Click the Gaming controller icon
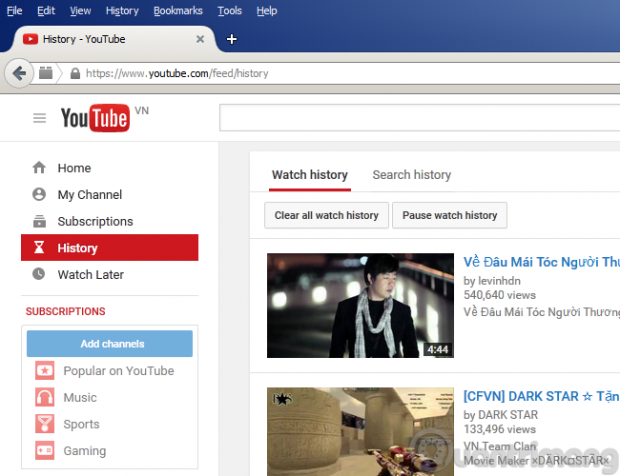This screenshot has width=620, height=476. (x=45, y=450)
